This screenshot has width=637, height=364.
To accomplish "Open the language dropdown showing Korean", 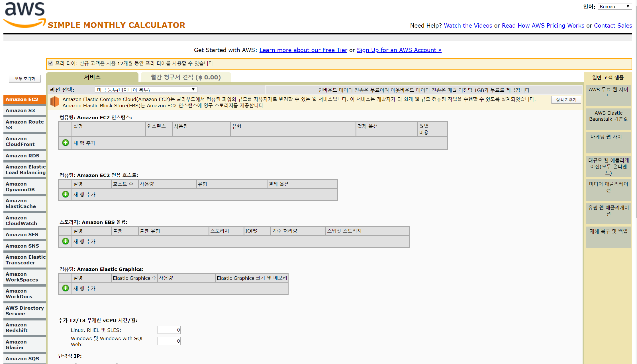I will coord(614,7).
